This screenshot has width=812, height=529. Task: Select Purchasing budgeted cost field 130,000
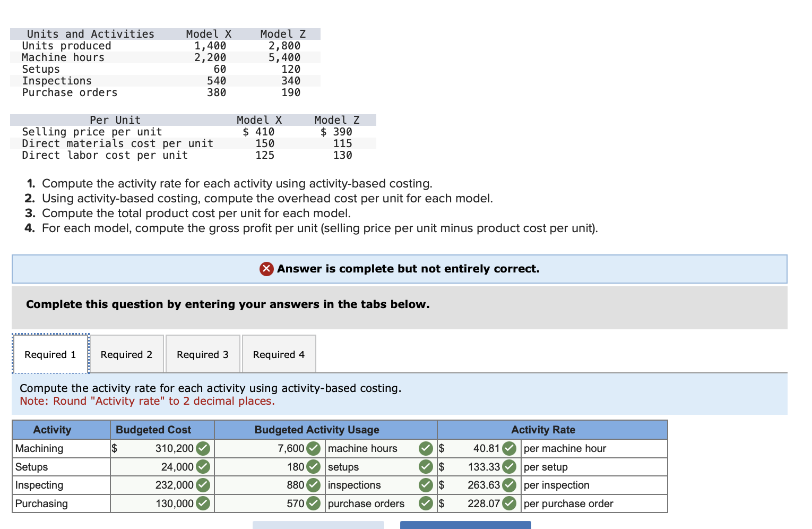click(162, 504)
